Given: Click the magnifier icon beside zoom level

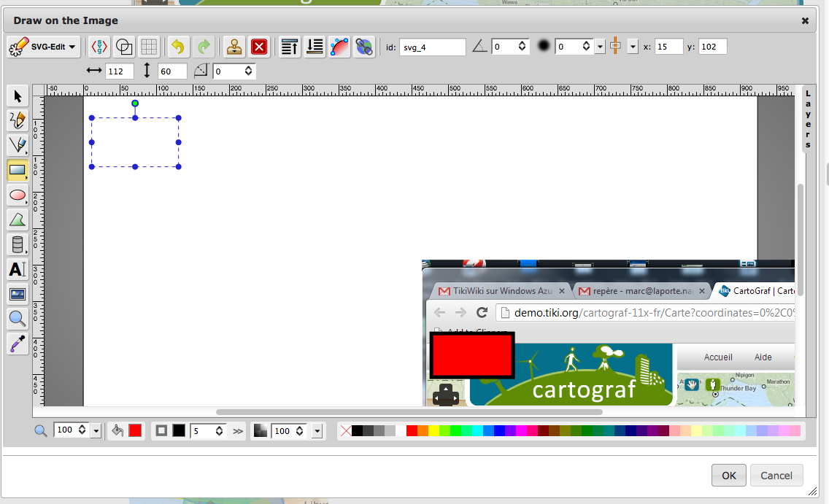Looking at the screenshot, I should pyautogui.click(x=41, y=430).
